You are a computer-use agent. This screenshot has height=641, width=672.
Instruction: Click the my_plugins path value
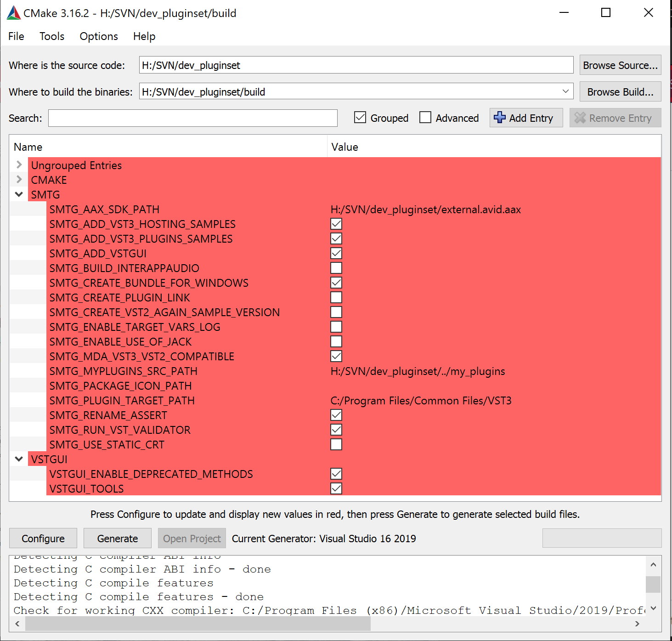pos(418,371)
